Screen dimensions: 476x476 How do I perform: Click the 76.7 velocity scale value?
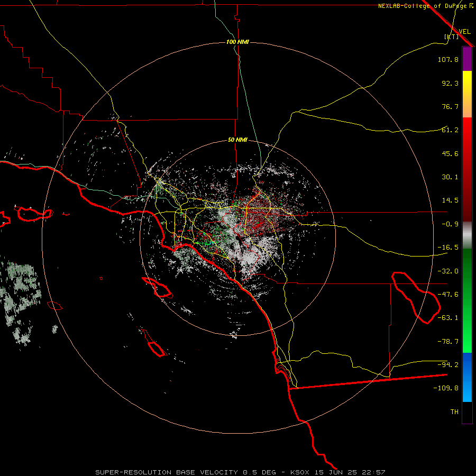pos(450,106)
